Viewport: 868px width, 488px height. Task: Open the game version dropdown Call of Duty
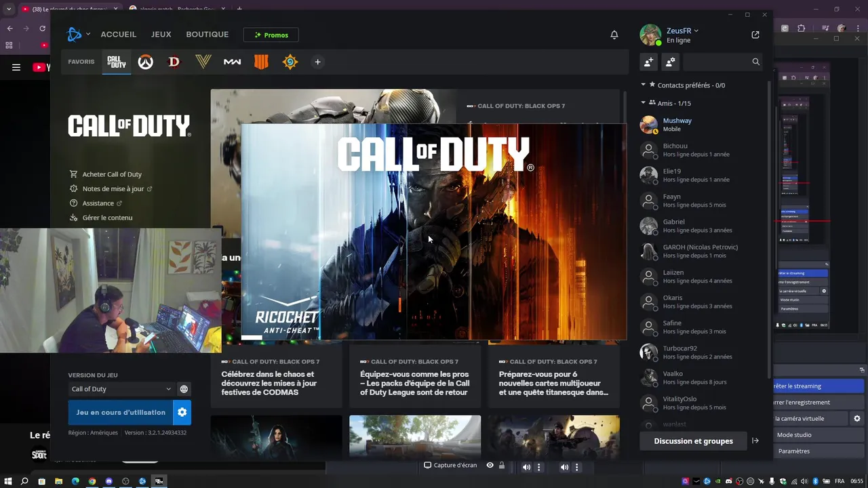[x=121, y=389]
